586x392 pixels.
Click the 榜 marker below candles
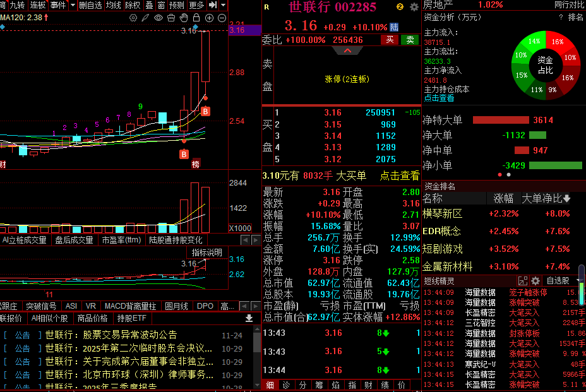196,164
